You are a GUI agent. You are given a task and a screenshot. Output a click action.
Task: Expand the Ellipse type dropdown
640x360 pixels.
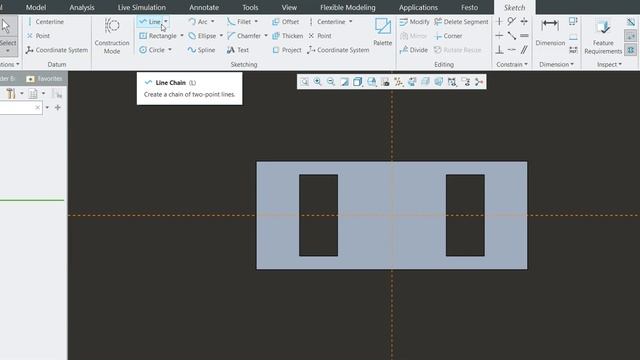tap(221, 36)
